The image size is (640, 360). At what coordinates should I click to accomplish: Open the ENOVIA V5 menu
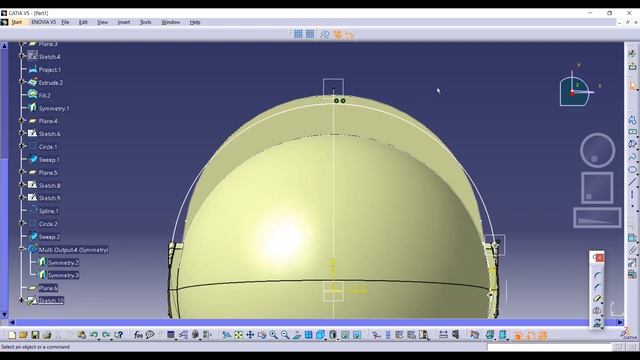pyautogui.click(x=44, y=22)
